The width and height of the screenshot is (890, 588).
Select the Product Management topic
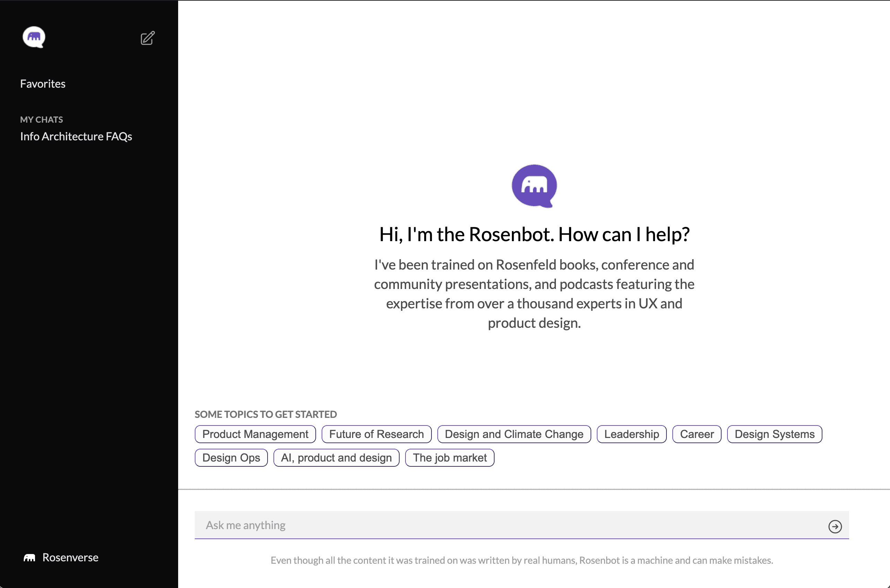[x=255, y=434]
